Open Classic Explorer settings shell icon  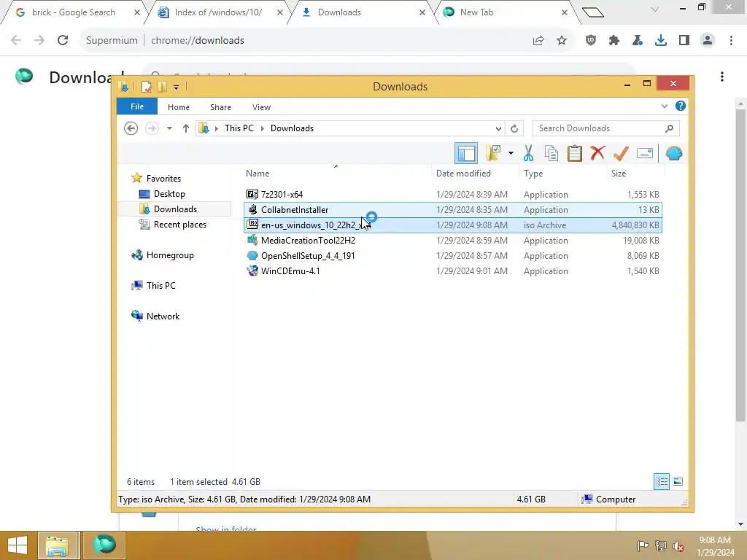coord(673,153)
